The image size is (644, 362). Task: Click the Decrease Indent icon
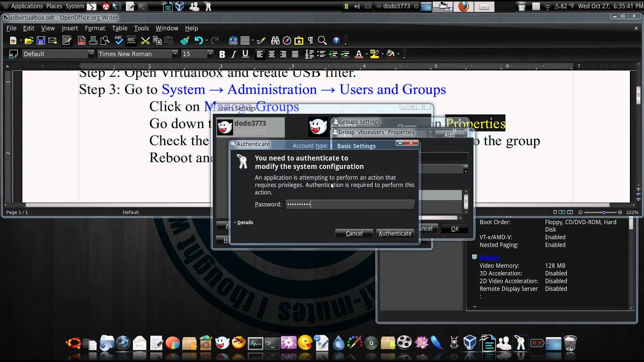point(333,54)
